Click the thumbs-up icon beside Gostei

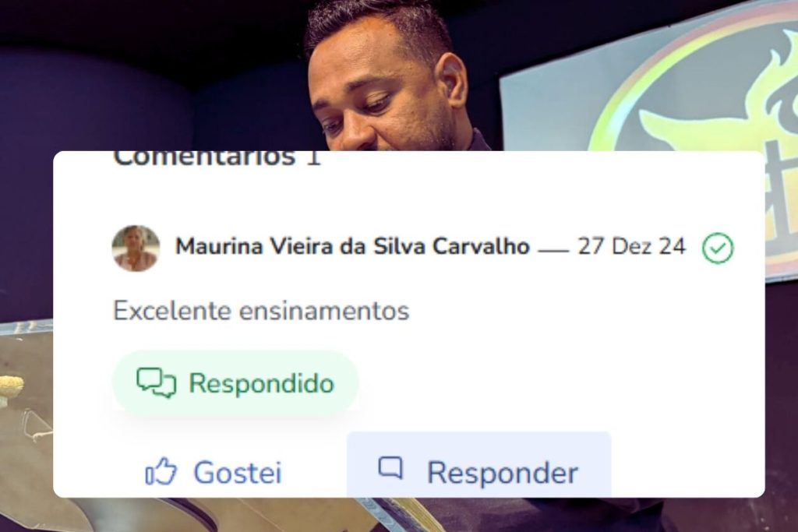click(161, 471)
